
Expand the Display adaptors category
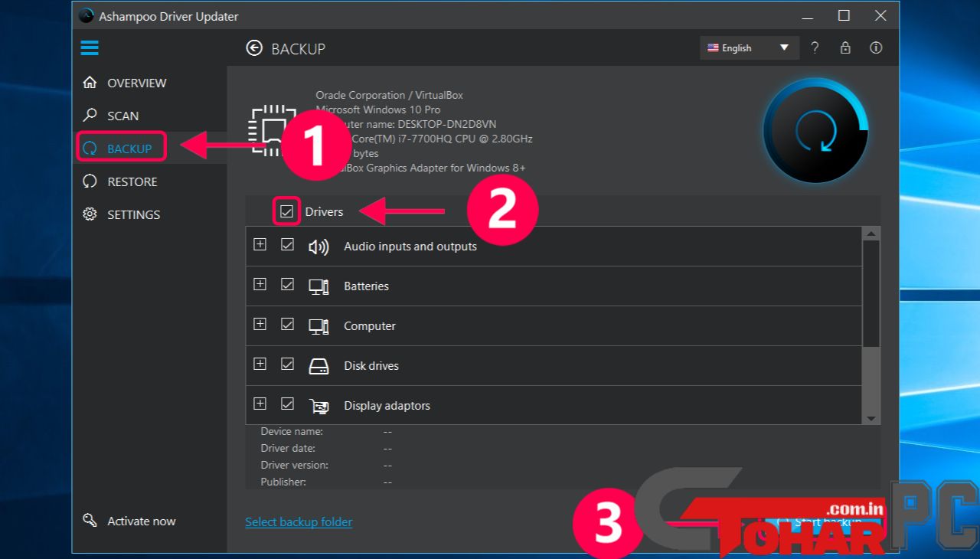[x=260, y=404]
